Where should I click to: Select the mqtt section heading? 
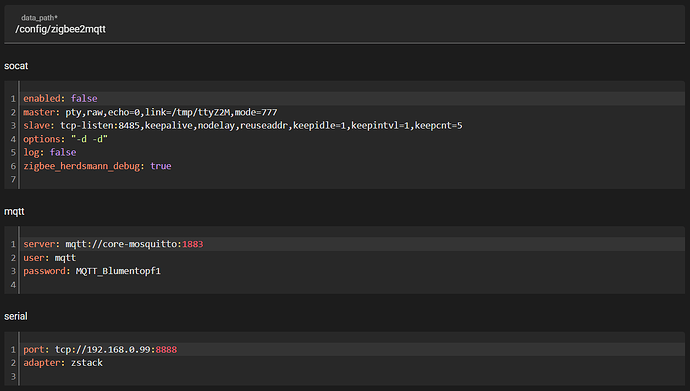[x=14, y=212]
